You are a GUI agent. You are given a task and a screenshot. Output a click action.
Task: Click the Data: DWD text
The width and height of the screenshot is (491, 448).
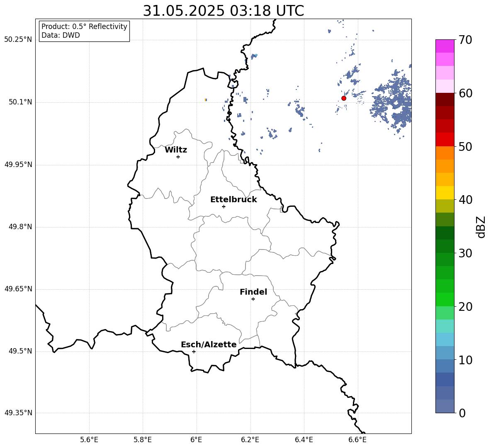coord(61,35)
